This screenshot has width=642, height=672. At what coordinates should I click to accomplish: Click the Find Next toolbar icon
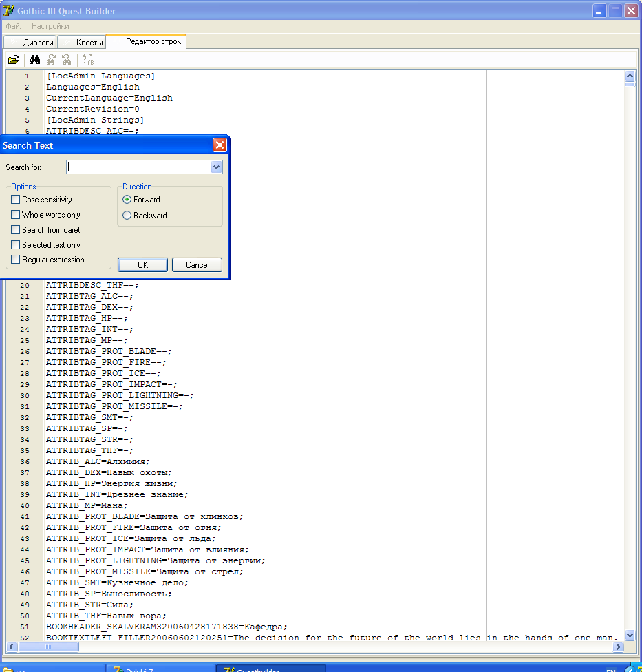click(x=51, y=60)
